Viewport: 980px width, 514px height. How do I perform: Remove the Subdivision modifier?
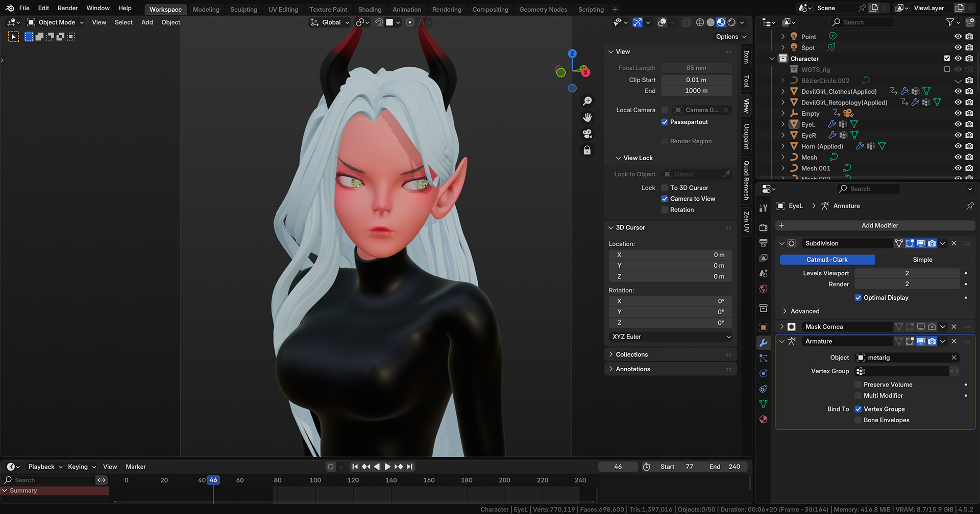tap(954, 244)
